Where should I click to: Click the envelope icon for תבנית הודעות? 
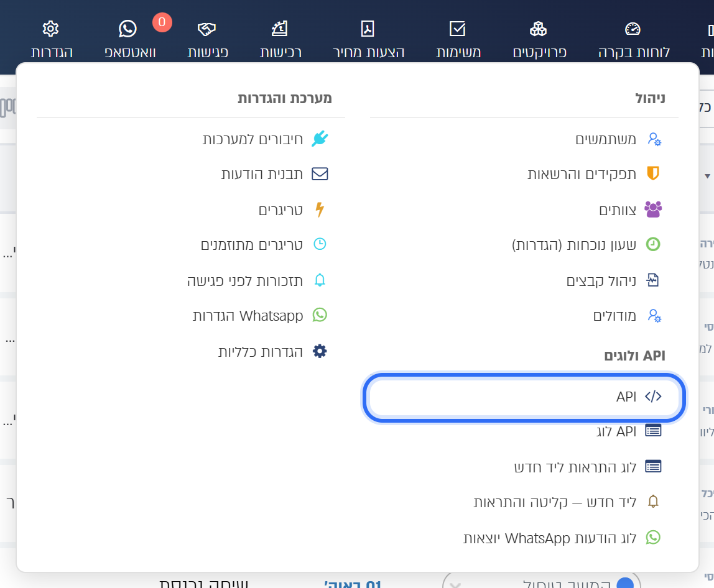320,174
